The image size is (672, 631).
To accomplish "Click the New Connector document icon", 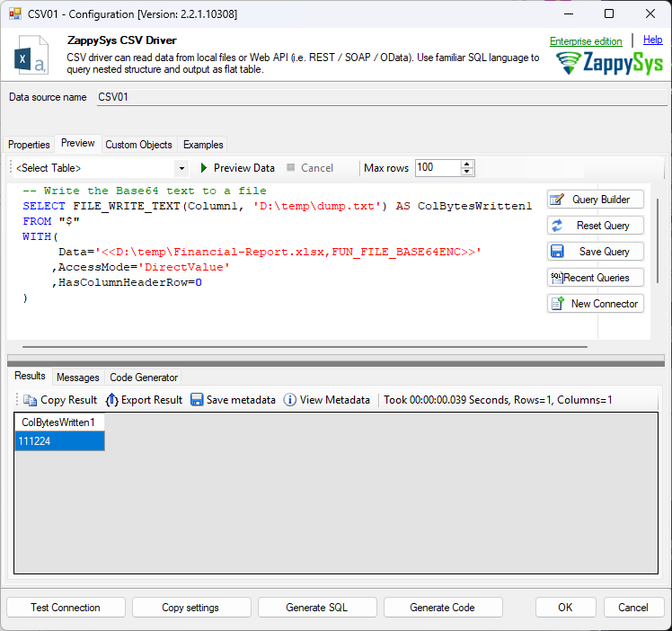I will 557,304.
